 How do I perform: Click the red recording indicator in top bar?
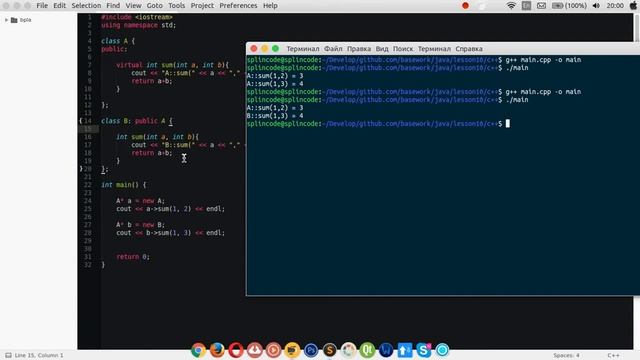(465, 6)
